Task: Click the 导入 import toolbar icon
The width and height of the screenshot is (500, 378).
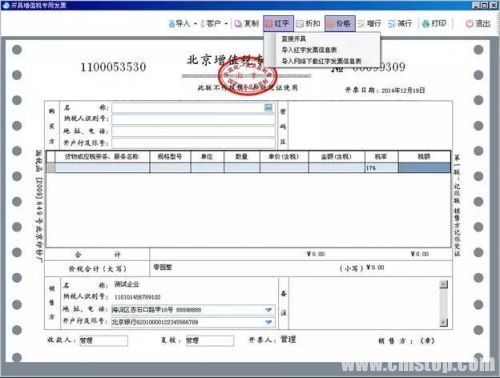Action: coord(179,24)
